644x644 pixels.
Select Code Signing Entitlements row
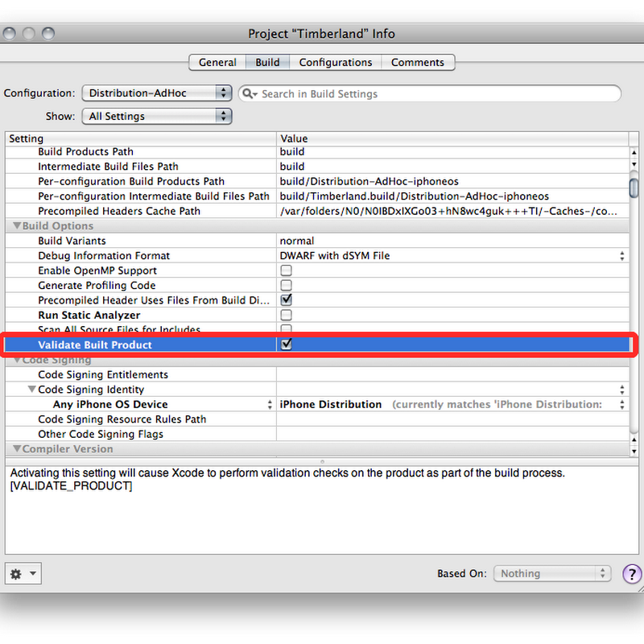click(317, 374)
